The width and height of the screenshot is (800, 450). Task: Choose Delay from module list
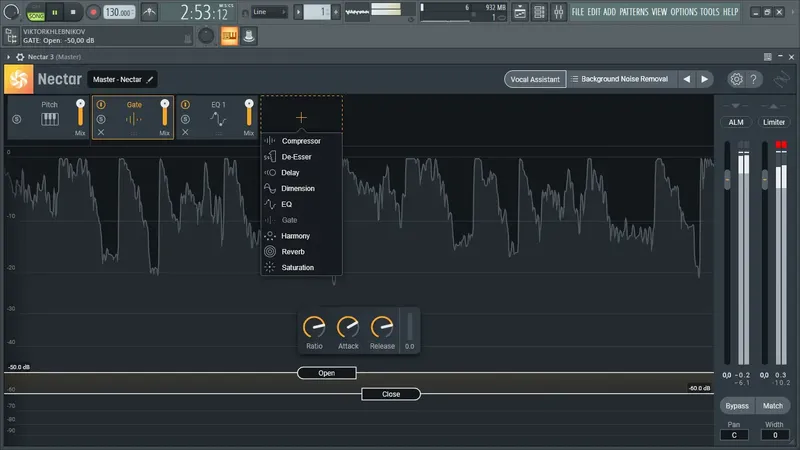click(x=301, y=172)
